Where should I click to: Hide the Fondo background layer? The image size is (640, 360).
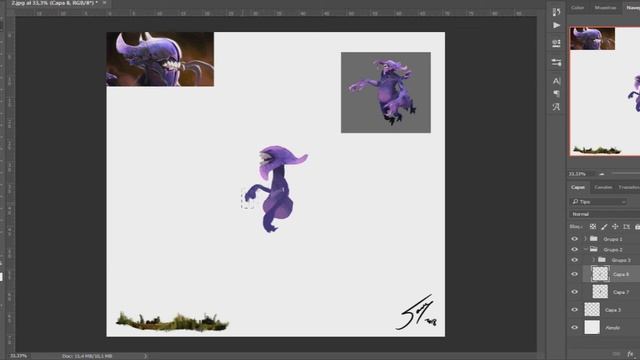(x=575, y=327)
